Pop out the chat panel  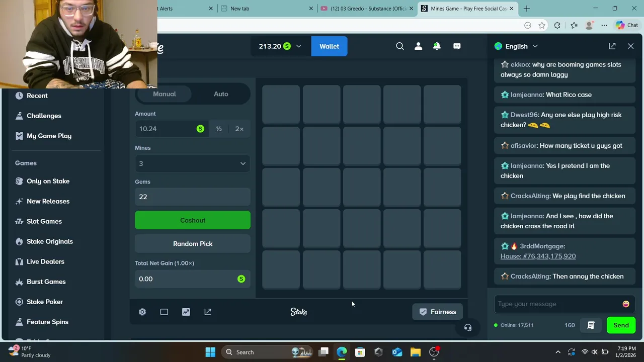click(612, 46)
